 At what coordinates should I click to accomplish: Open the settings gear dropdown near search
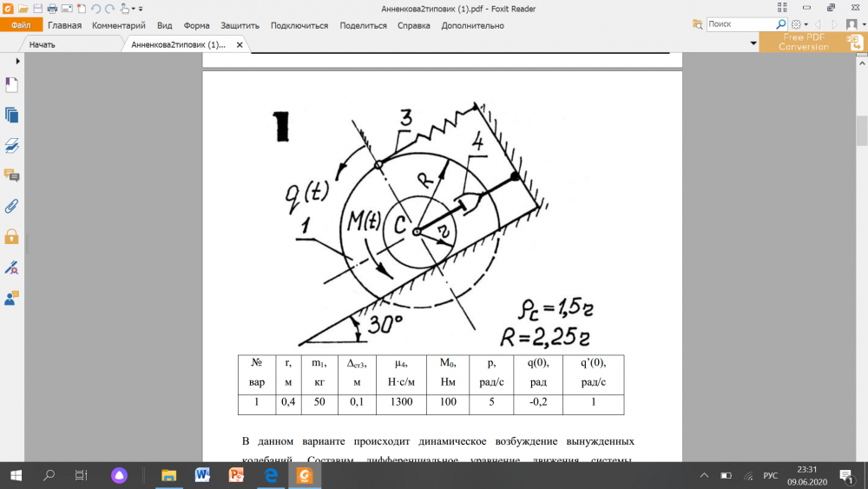click(x=799, y=24)
